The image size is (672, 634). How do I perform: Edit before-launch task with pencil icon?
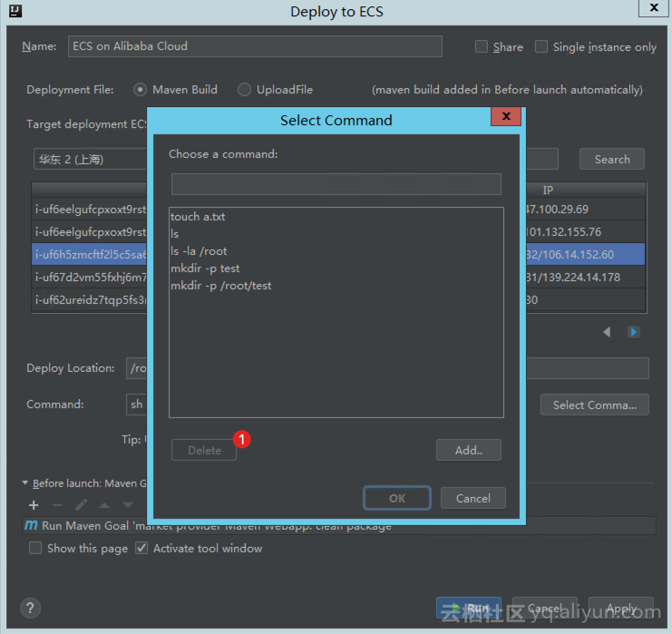click(x=81, y=505)
